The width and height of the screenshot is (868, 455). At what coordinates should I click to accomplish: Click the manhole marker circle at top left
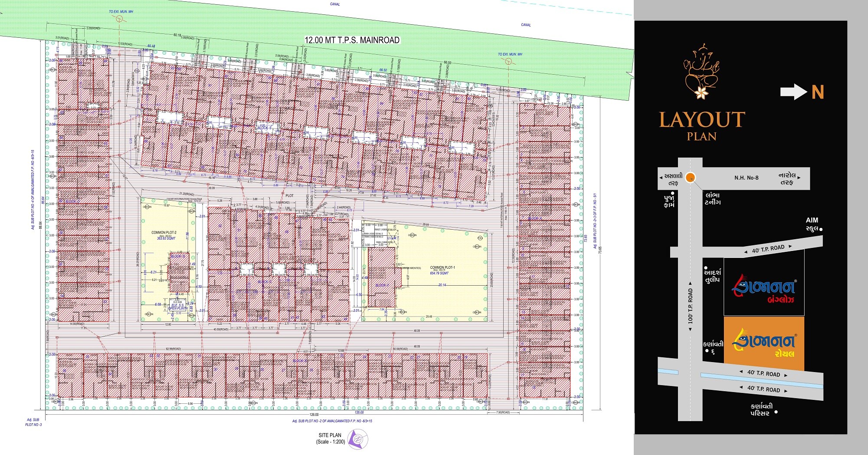119,18
